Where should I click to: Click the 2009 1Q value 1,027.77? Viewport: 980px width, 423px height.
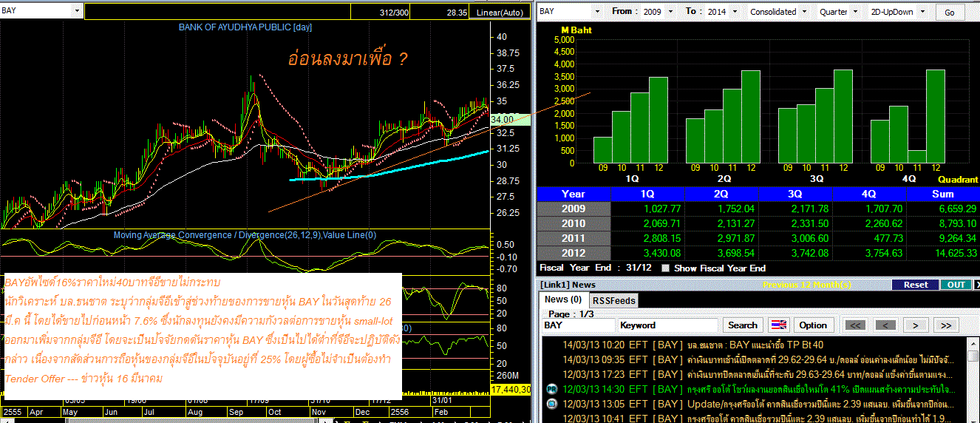(663, 209)
